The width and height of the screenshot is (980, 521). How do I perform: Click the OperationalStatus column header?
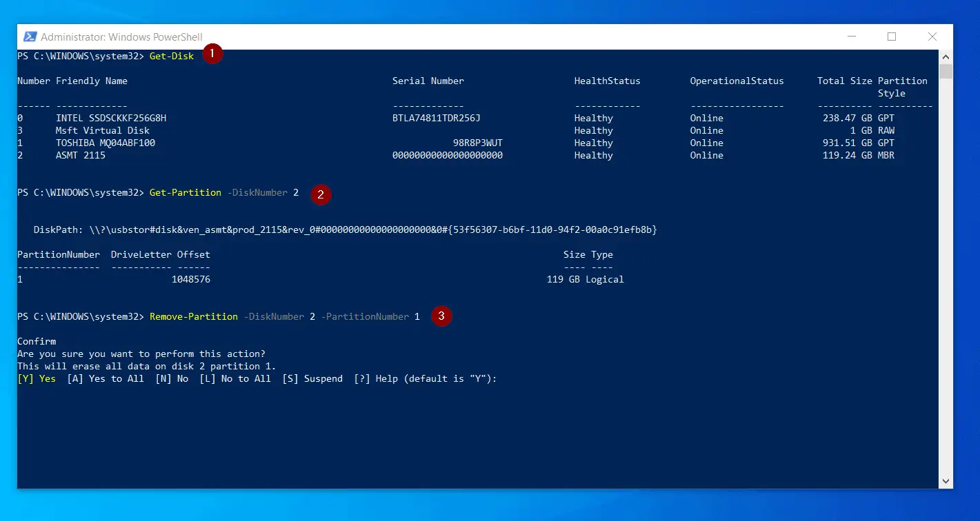pos(737,81)
